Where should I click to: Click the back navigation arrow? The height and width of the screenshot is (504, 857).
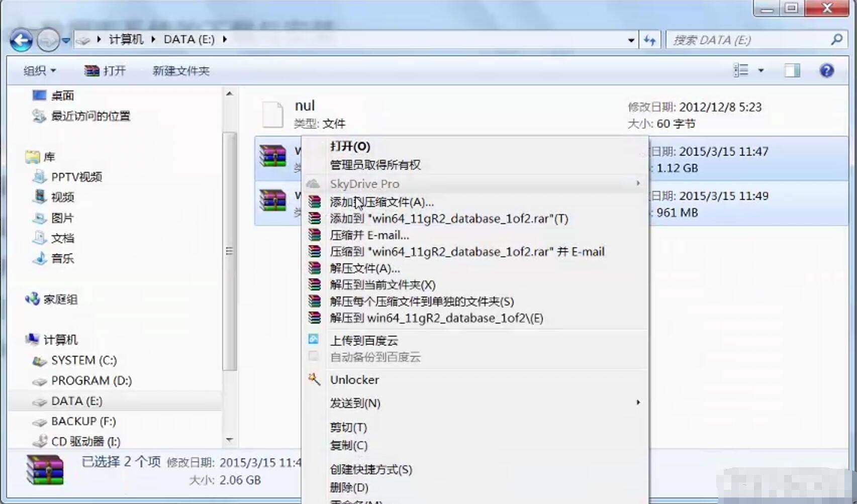pos(21,40)
